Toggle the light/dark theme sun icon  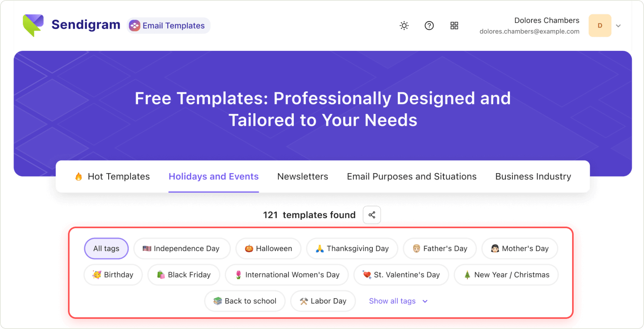(404, 26)
